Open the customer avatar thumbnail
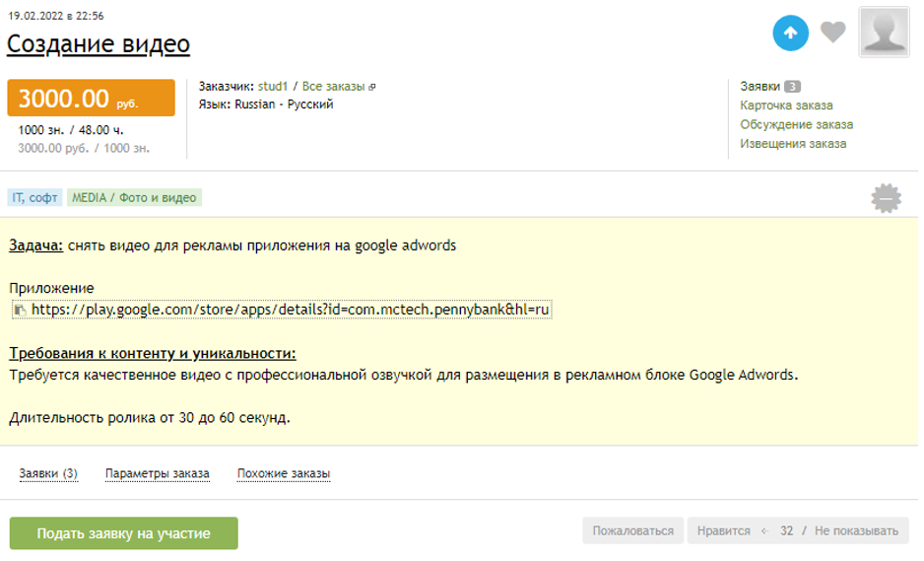The image size is (924, 561). point(884,32)
